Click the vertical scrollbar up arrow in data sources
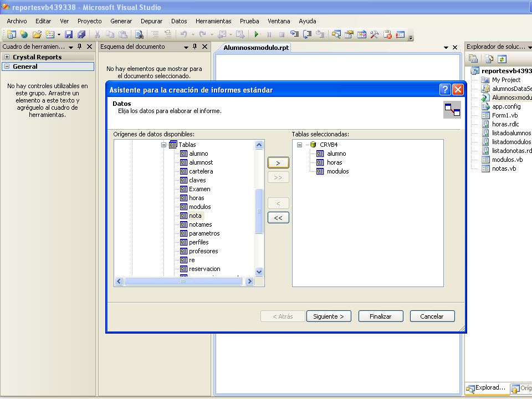Image resolution: width=532 pixels, height=399 pixels. [x=259, y=145]
